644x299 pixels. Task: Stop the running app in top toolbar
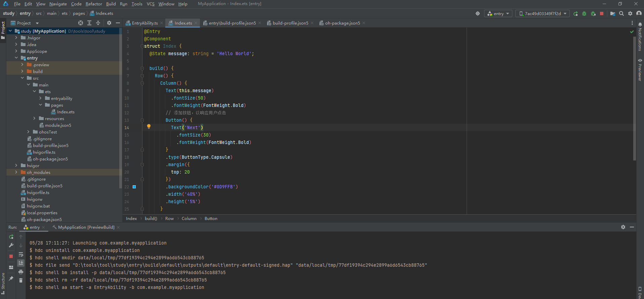point(602,14)
